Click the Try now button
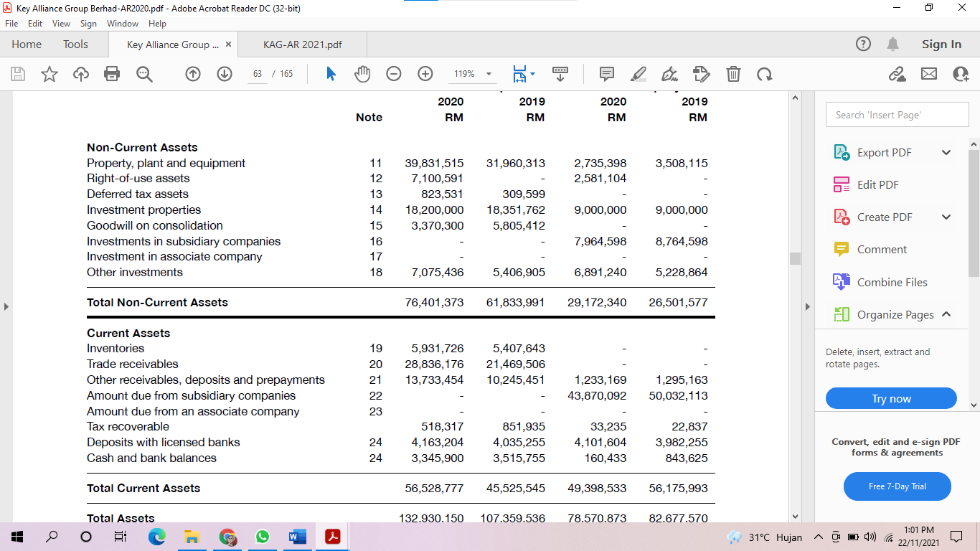This screenshot has width=980, height=551. tap(891, 399)
